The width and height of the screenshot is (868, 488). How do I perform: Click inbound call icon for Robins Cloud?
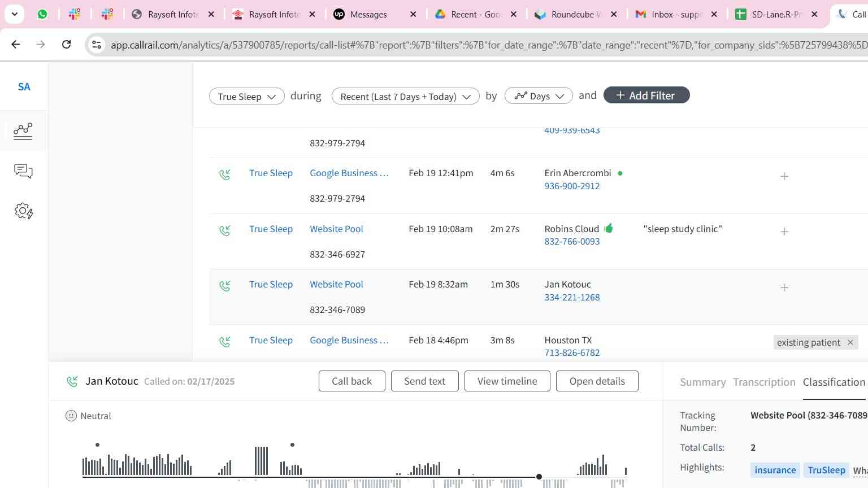tap(225, 230)
